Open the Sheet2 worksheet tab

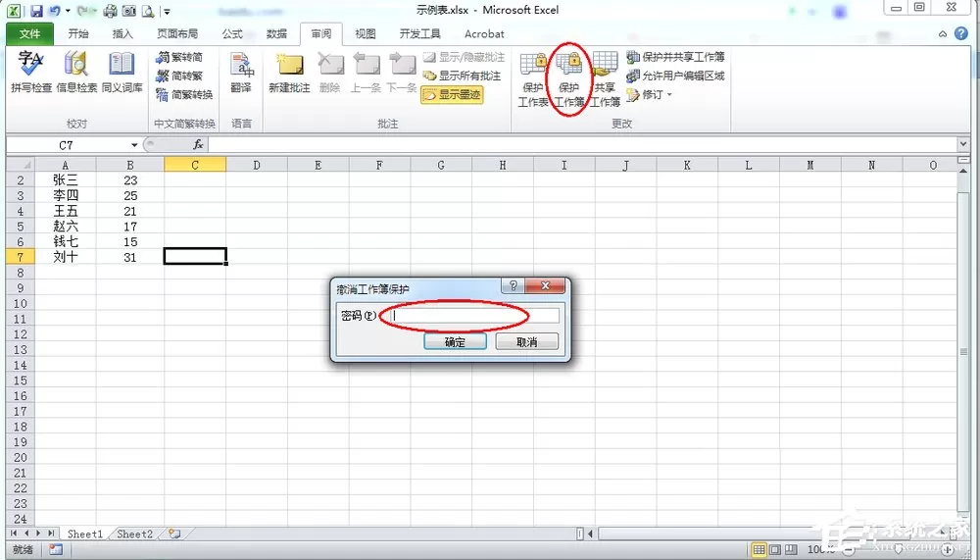coord(135,534)
